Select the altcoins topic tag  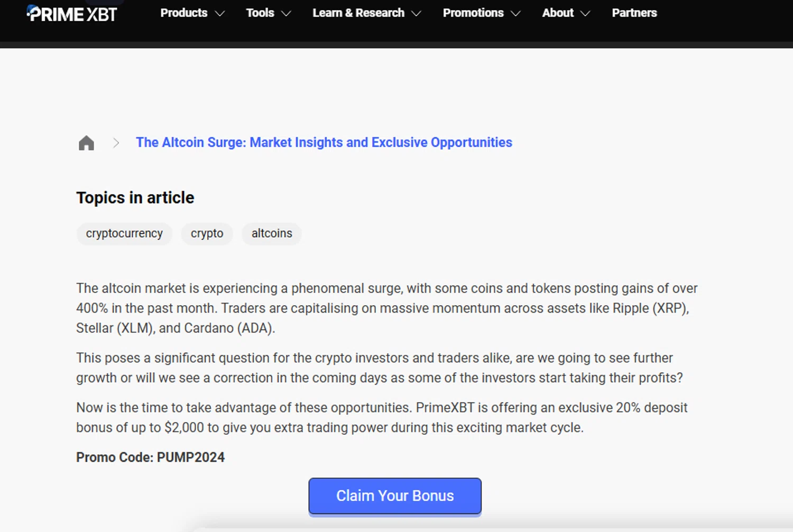(272, 233)
